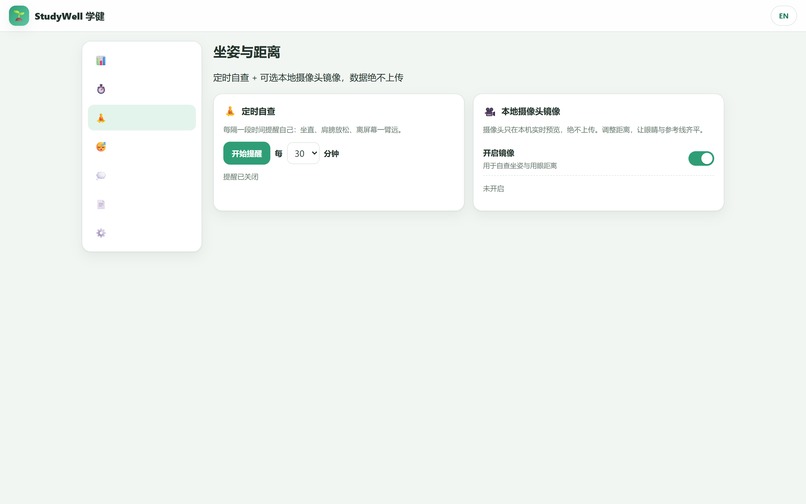
Task: Open the gear settings sidebar icon
Action: click(x=101, y=233)
